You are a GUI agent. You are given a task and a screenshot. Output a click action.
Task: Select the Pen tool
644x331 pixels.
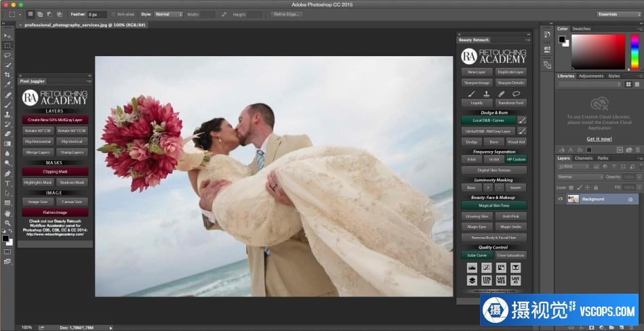click(7, 173)
